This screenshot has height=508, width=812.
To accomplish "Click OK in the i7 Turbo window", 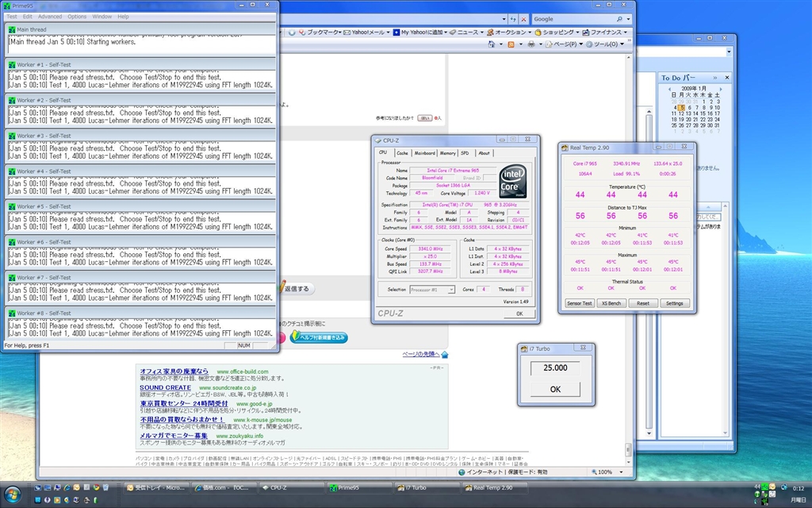I will coord(555,389).
